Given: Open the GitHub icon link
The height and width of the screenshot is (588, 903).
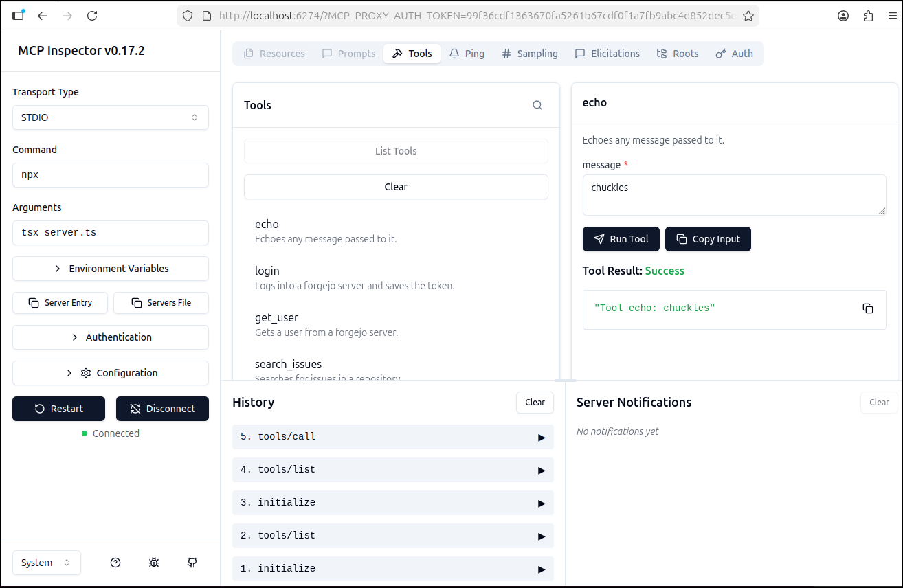Looking at the screenshot, I should coord(192,563).
